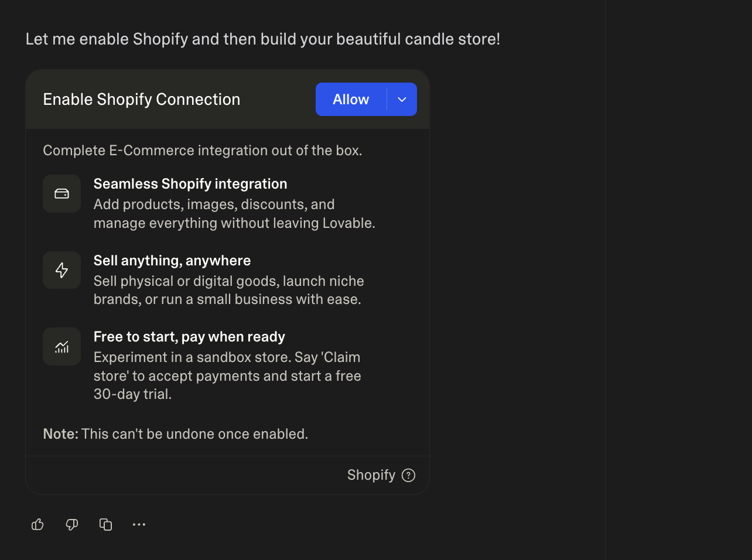This screenshot has height=560, width=752.
Task: Click the "Add products, images, discounts" description
Action: click(x=234, y=214)
